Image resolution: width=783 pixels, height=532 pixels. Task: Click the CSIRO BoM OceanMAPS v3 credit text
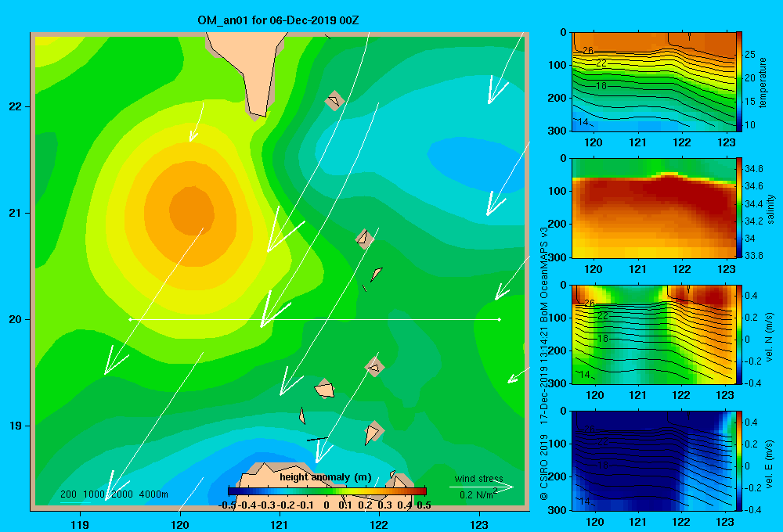(x=544, y=363)
